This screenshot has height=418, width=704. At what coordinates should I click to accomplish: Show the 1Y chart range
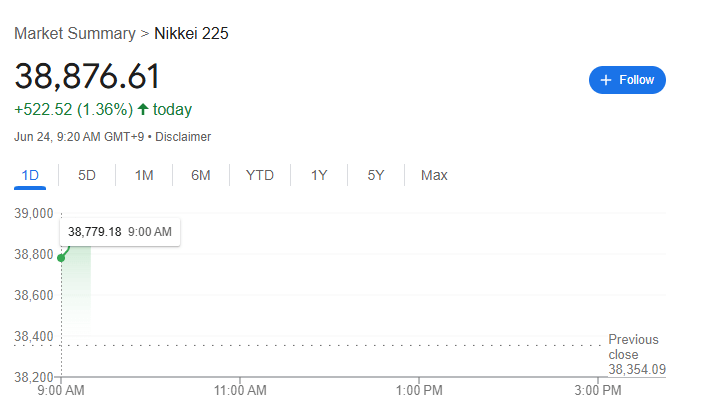(x=319, y=175)
